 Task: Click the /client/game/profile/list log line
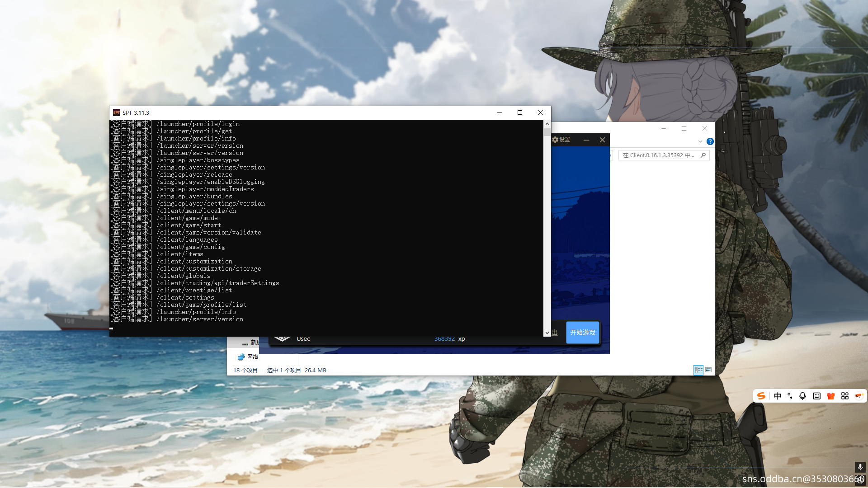tap(178, 305)
